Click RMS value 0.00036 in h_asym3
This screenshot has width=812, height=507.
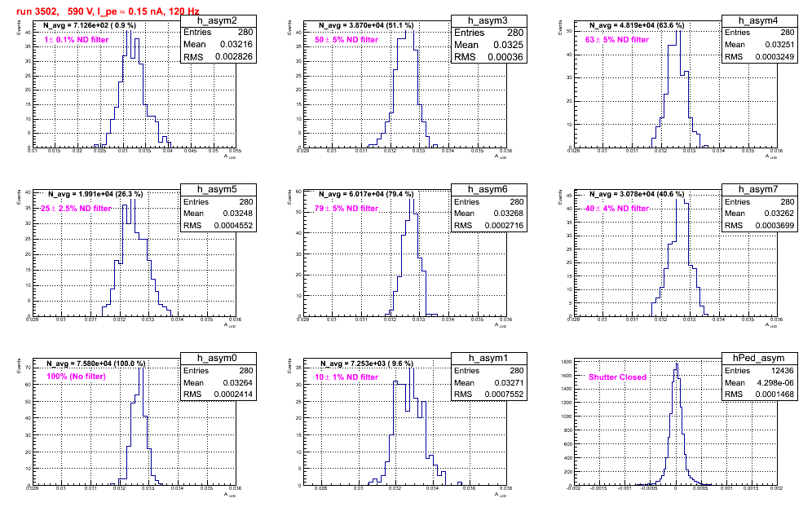[505, 56]
